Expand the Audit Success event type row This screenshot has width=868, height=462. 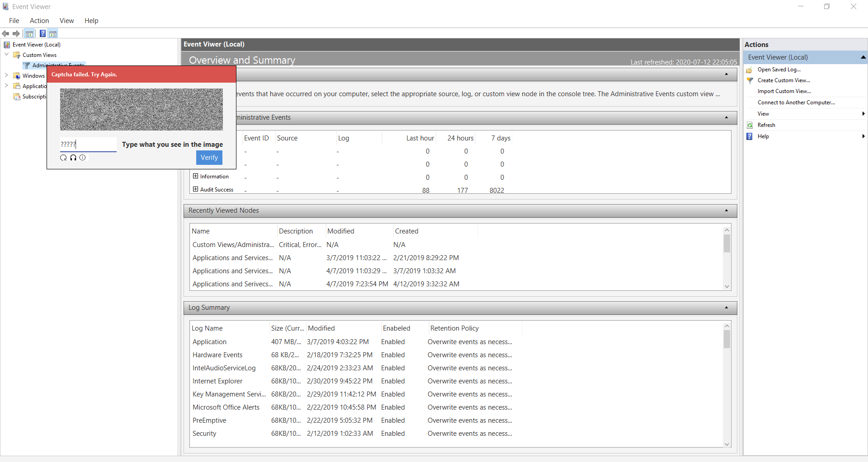[x=195, y=189]
